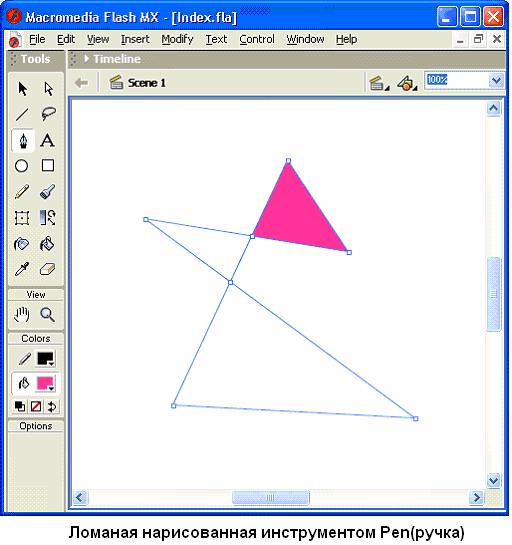The width and height of the screenshot is (512, 545).
Task: Click the Scene 1 label
Action: (x=147, y=83)
